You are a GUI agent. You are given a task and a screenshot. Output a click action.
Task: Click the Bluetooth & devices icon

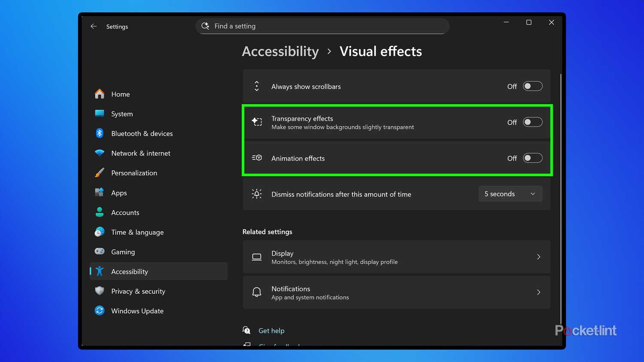(x=100, y=133)
